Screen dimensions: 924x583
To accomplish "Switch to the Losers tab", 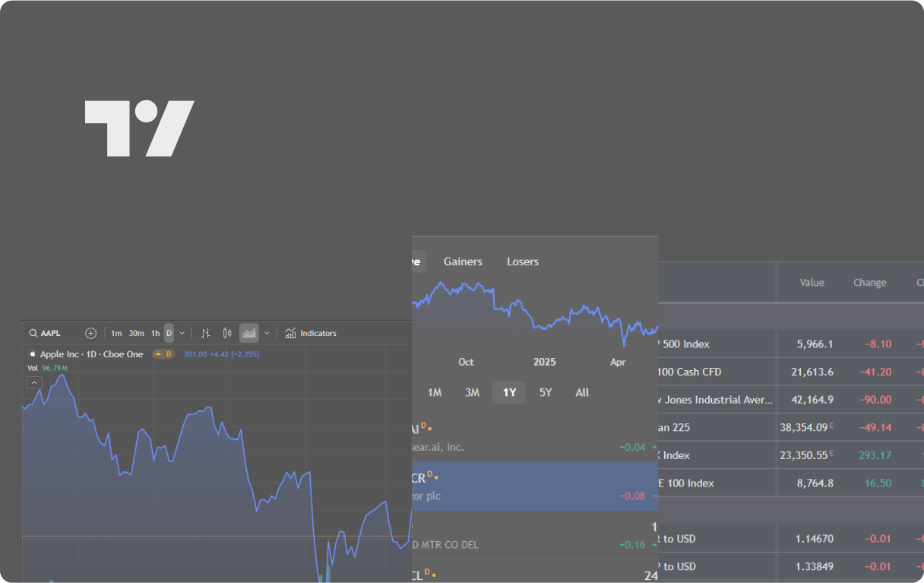I will click(x=523, y=261).
